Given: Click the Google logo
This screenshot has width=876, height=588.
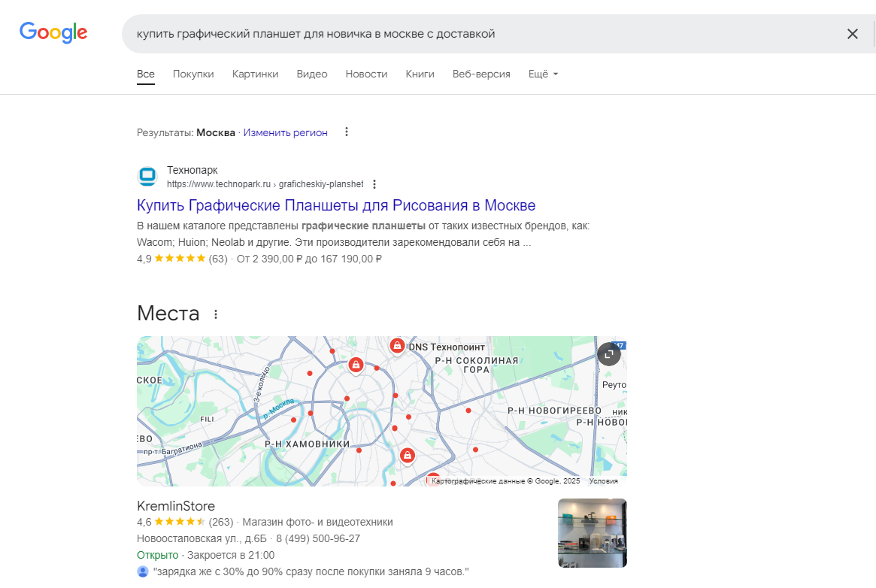Looking at the screenshot, I should [x=53, y=32].
